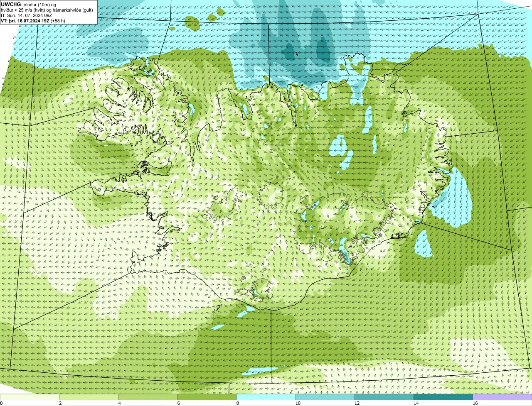Click the legend scale label '2'
Viewport: 532px width, 406px height.
tap(60, 403)
